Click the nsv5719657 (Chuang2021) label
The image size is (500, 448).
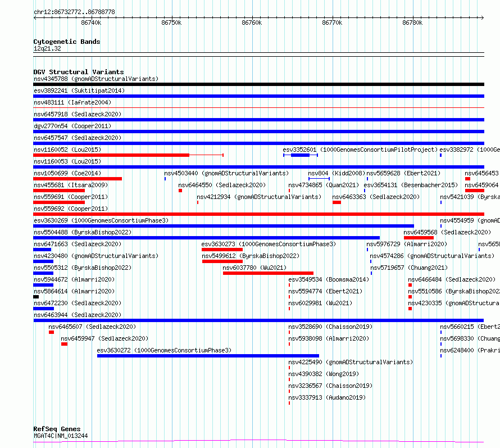409,268
